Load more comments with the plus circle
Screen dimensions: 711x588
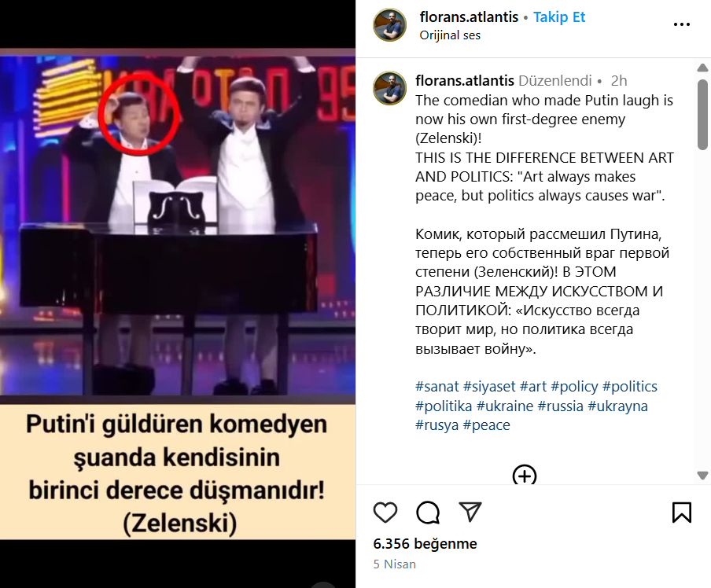tap(524, 475)
